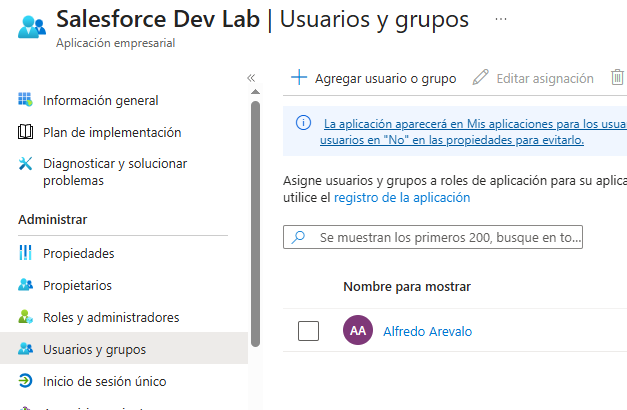This screenshot has height=410, width=627.
Task: Click the Inicio de sesión único arrow icon
Action: 25,380
